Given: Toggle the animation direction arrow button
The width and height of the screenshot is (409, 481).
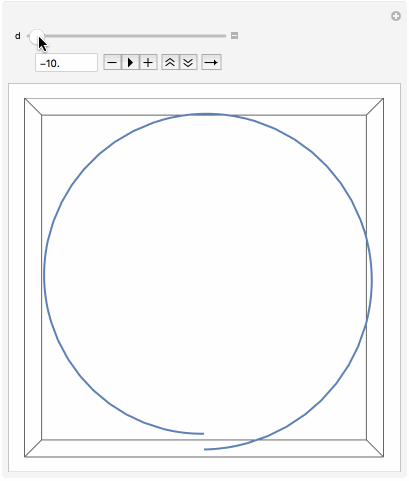Looking at the screenshot, I should 211,62.
